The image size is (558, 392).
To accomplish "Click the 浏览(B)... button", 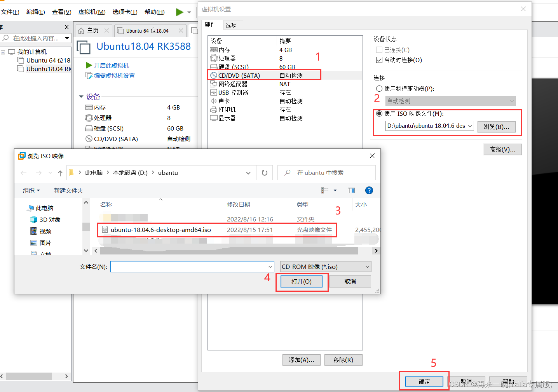I will tap(496, 127).
